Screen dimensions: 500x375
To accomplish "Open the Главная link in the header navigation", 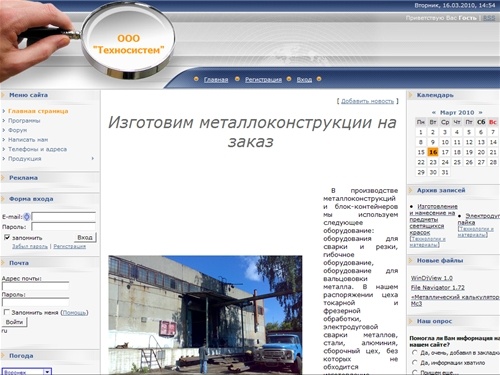I will click(x=216, y=80).
